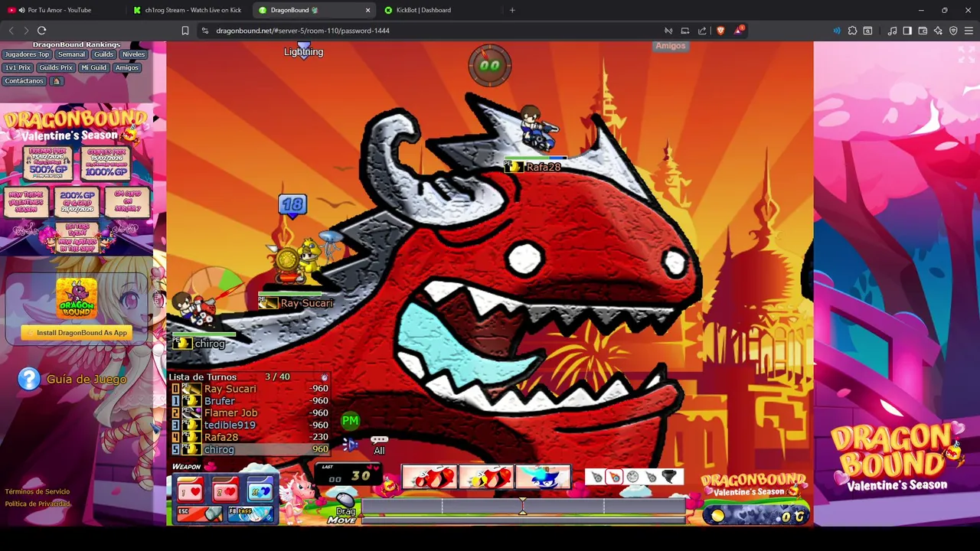Viewport: 980px width, 551px height.
Task: Select Brufer in turn list
Action: [249, 401]
